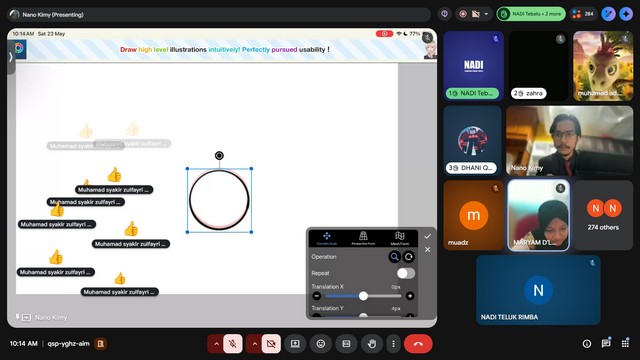This screenshot has height=360, width=640.
Task: Toggle the Repeat switch
Action: 406,273
